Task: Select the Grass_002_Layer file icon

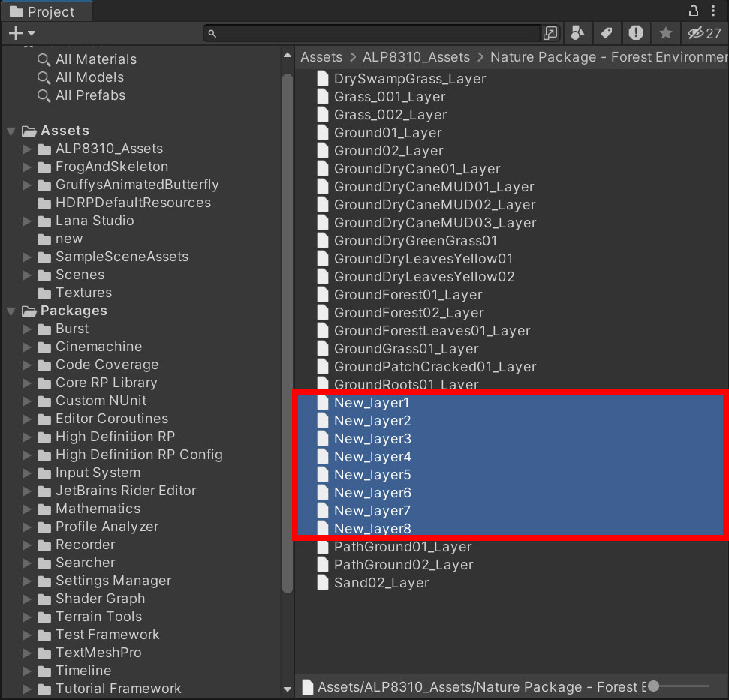Action: (x=323, y=115)
